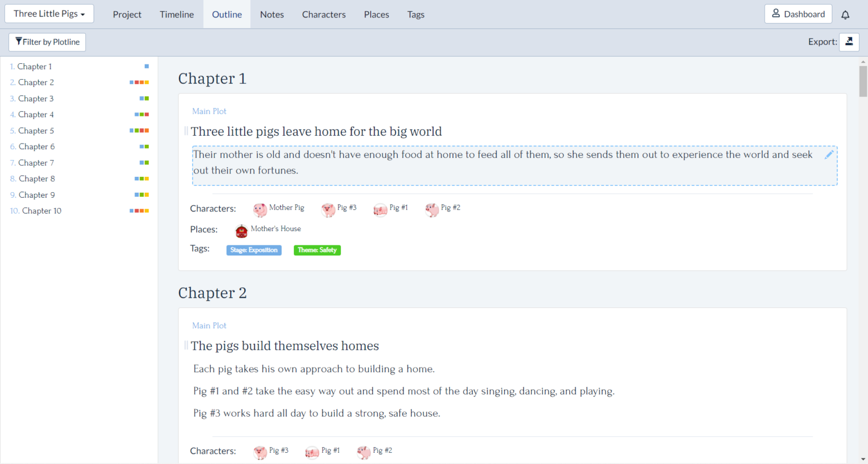Select the Stage: Exposition tag
Viewport: 868px width, 464px height.
point(254,250)
